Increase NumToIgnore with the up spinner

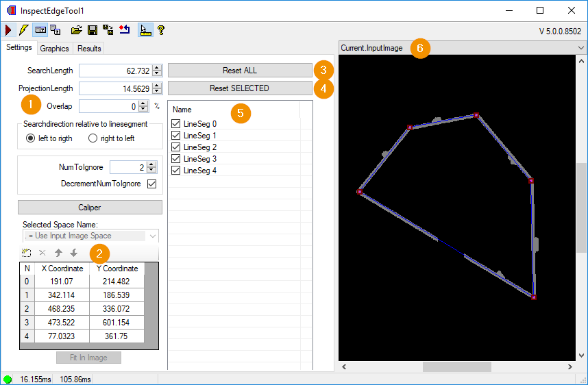click(x=151, y=164)
